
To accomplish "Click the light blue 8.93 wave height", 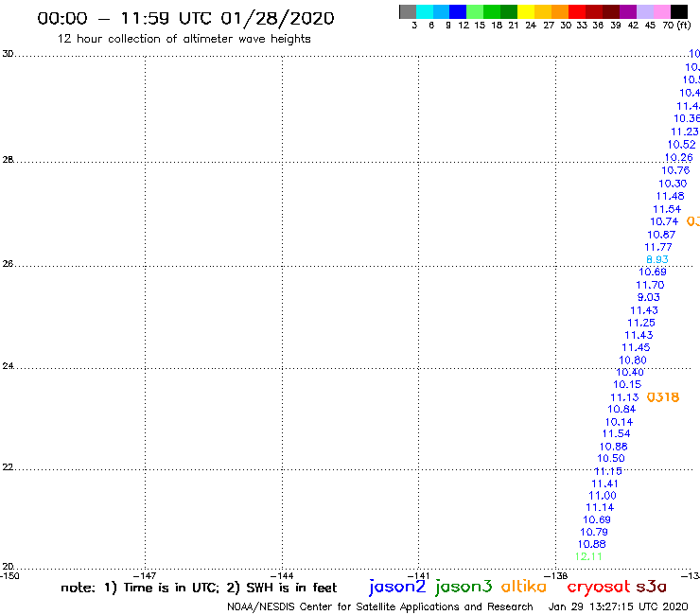I will tap(657, 259).
